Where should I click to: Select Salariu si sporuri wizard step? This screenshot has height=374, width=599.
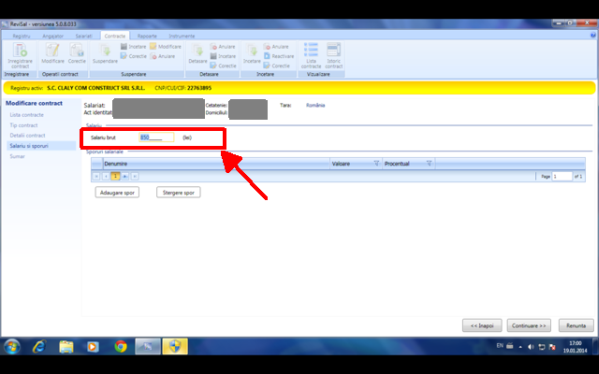(x=41, y=146)
